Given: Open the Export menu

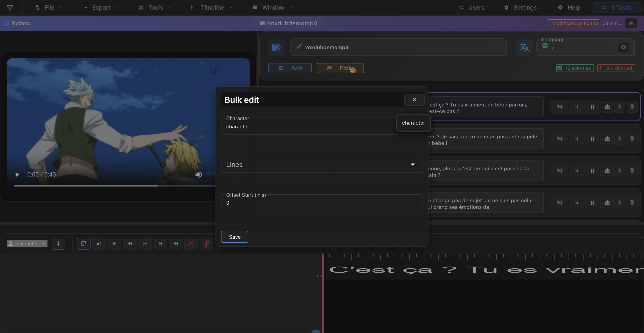Looking at the screenshot, I should pyautogui.click(x=101, y=7).
